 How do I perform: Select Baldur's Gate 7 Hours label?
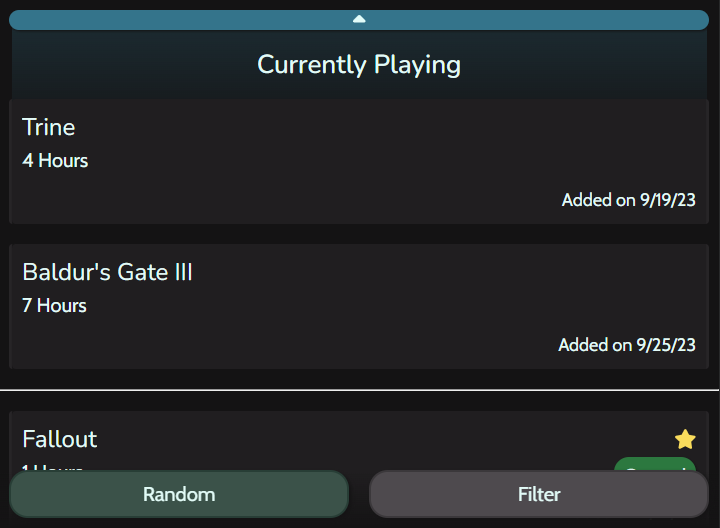54,306
